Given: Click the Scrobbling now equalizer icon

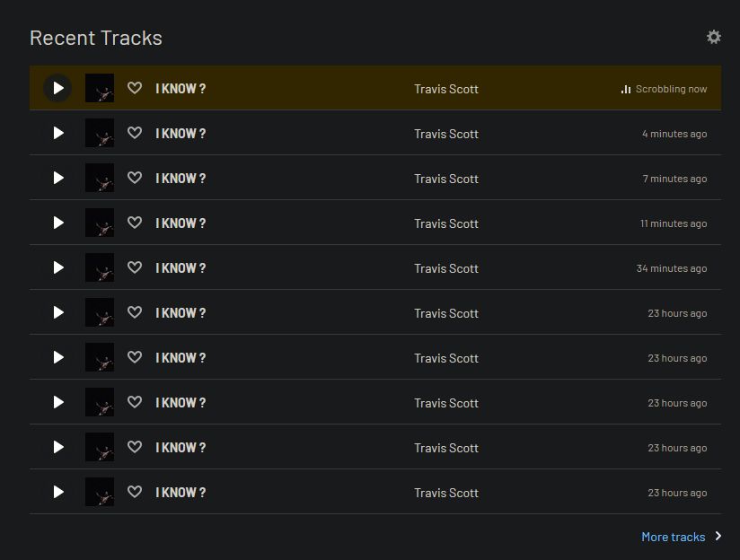Looking at the screenshot, I should 625,89.
